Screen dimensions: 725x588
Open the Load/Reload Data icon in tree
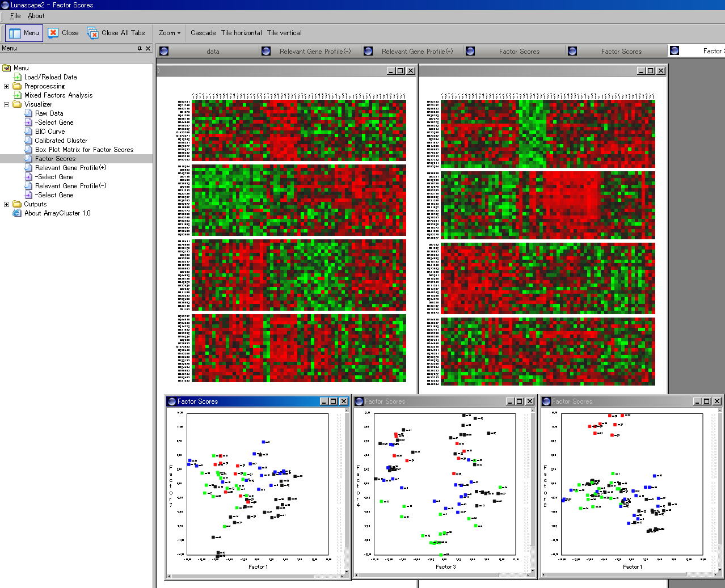pos(18,77)
